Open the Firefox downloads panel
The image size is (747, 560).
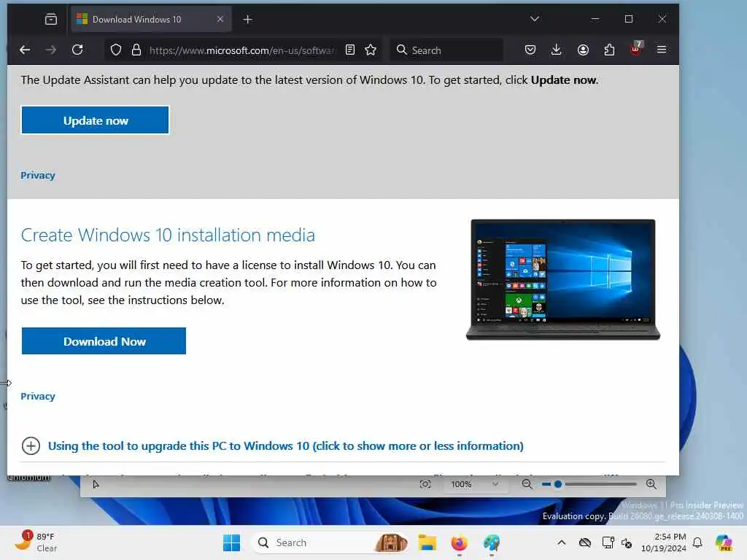(556, 50)
